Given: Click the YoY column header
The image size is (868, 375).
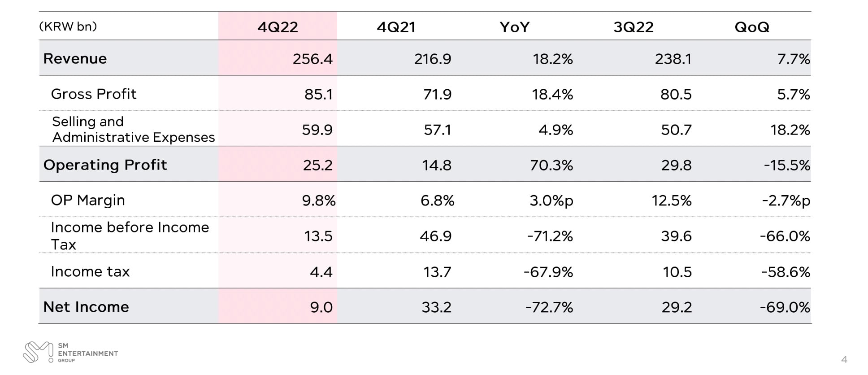Looking at the screenshot, I should [514, 27].
